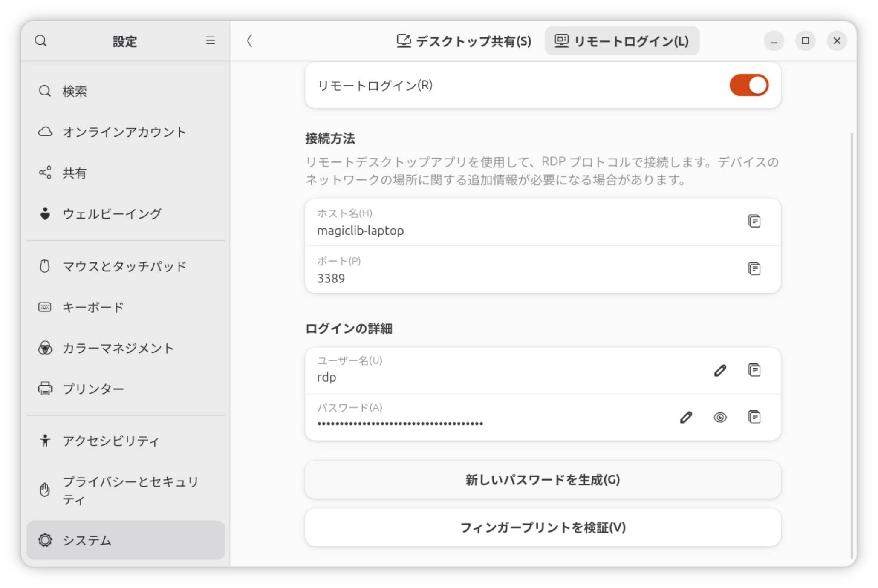Minimize the settings window
Viewport: 878px width, 588px height.
point(774,41)
